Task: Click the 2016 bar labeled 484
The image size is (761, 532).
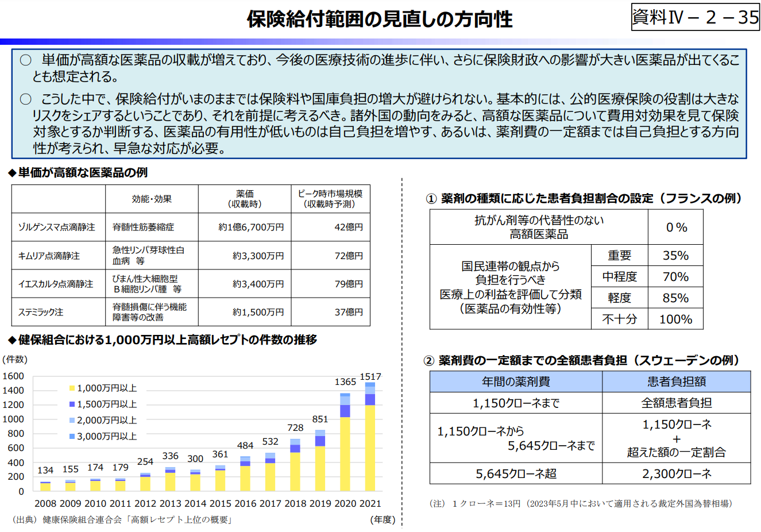Action: (x=245, y=475)
